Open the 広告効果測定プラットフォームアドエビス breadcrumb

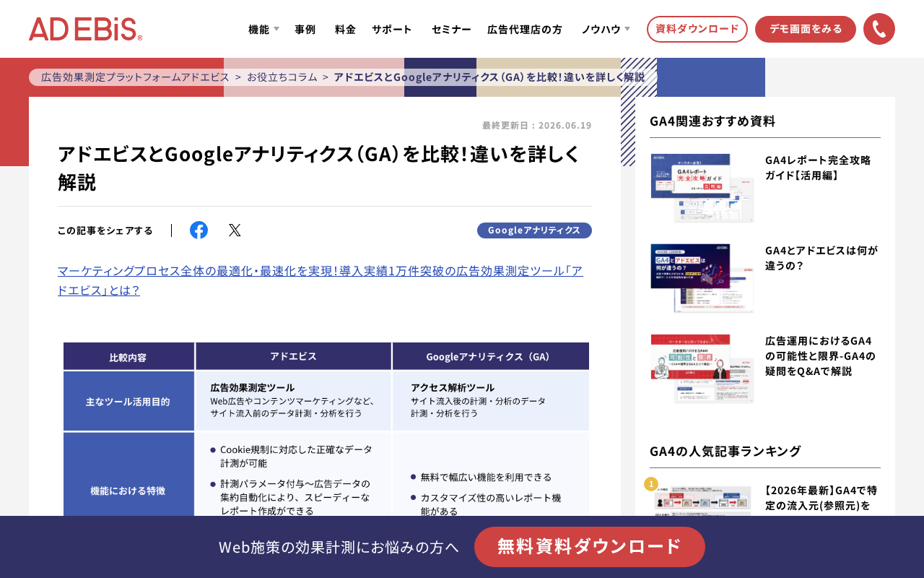tap(135, 77)
